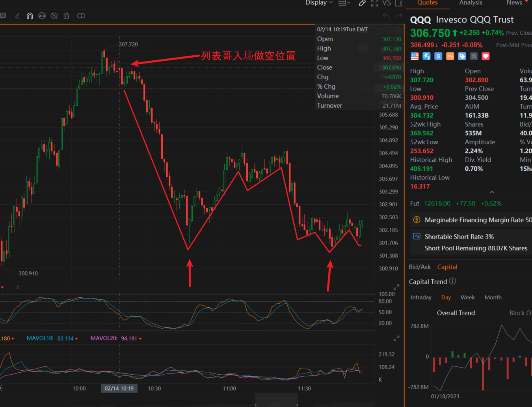Click the lightning Level 2 icon

[x=426, y=56]
